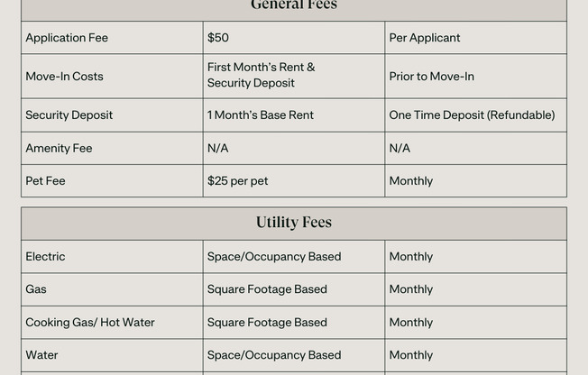Select the Gas utility row label
This screenshot has width=588, height=375.
(36, 289)
